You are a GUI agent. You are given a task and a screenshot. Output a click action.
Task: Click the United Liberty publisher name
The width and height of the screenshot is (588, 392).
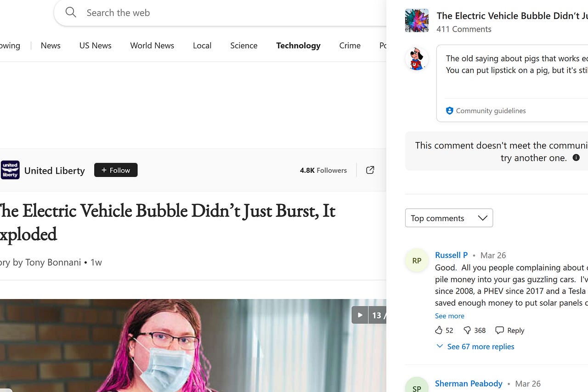tap(54, 170)
